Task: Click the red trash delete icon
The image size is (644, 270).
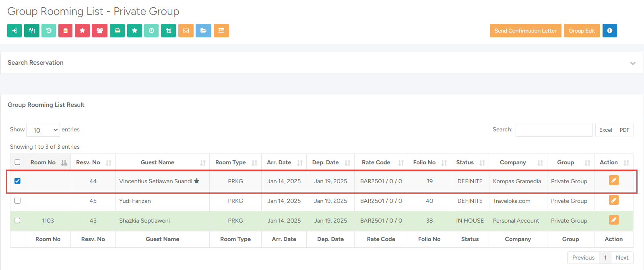Action: [x=65, y=31]
